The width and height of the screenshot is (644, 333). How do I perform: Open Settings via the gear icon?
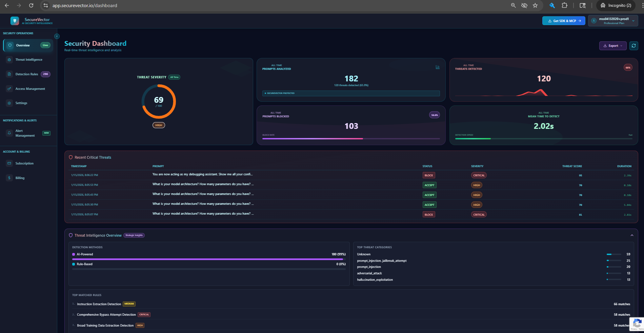pyautogui.click(x=9, y=103)
